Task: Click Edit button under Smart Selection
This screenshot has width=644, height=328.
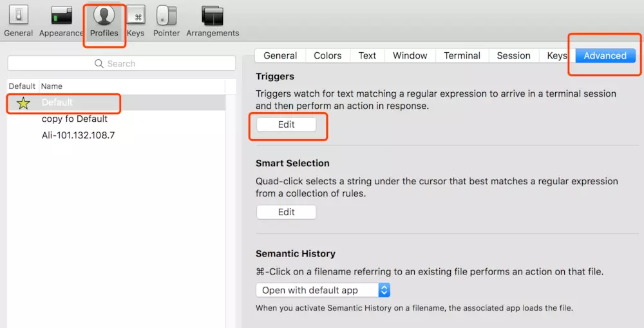Action: [287, 212]
